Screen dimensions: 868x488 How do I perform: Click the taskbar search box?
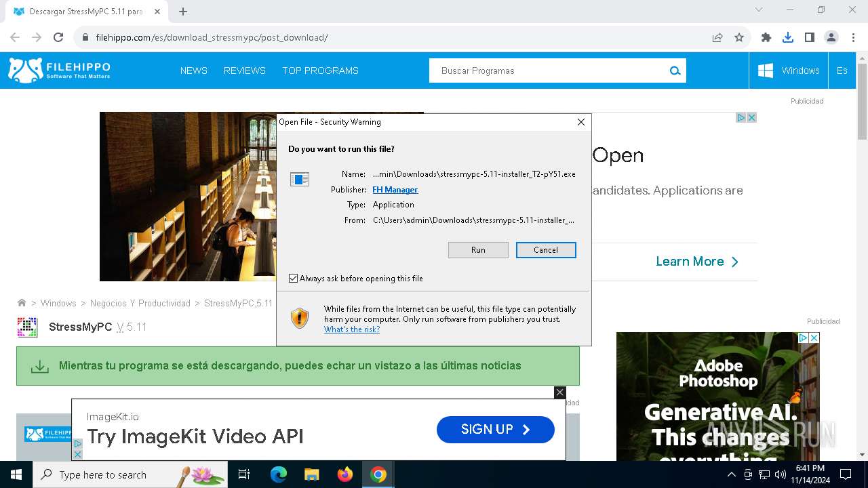tap(130, 474)
